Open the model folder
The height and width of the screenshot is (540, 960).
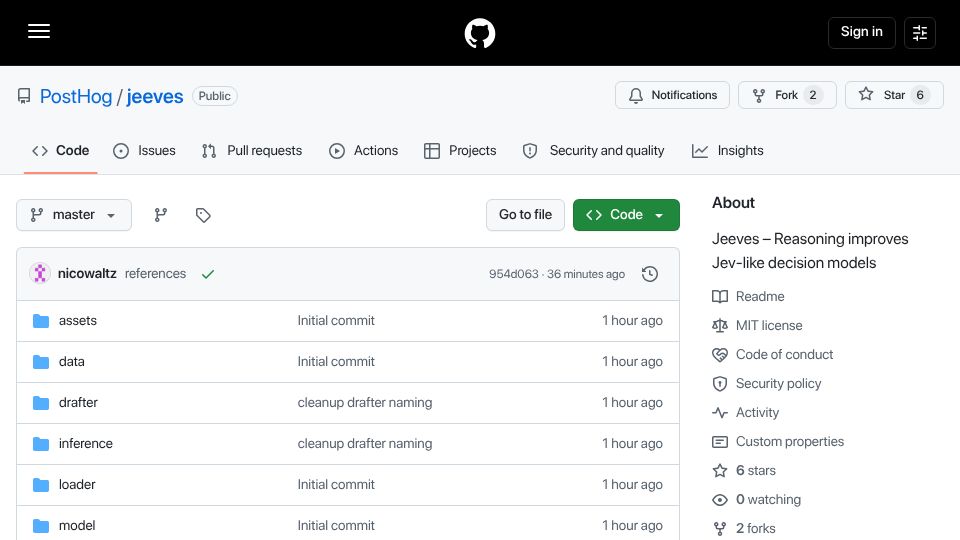[x=77, y=526]
